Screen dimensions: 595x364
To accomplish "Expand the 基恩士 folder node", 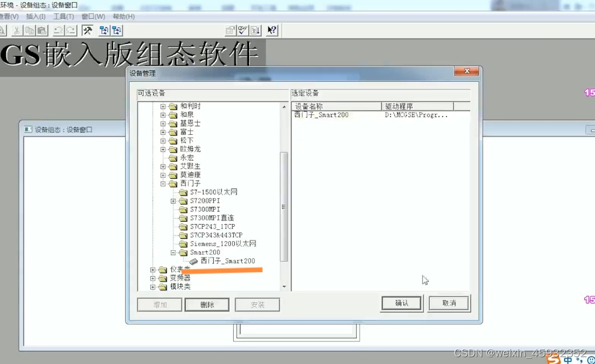I will pos(163,124).
